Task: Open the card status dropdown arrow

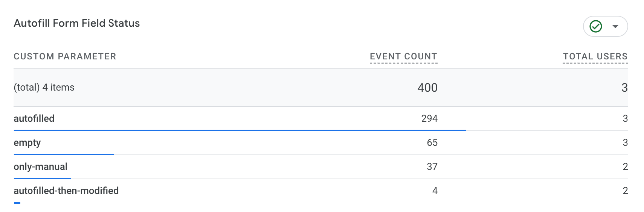Action: point(615,26)
